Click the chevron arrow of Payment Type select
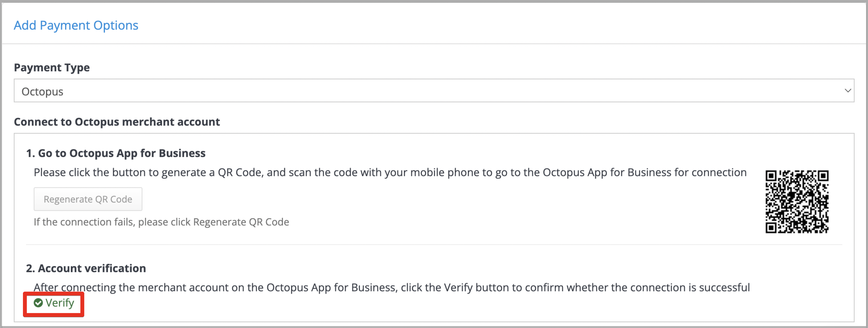868x328 pixels. (x=848, y=91)
